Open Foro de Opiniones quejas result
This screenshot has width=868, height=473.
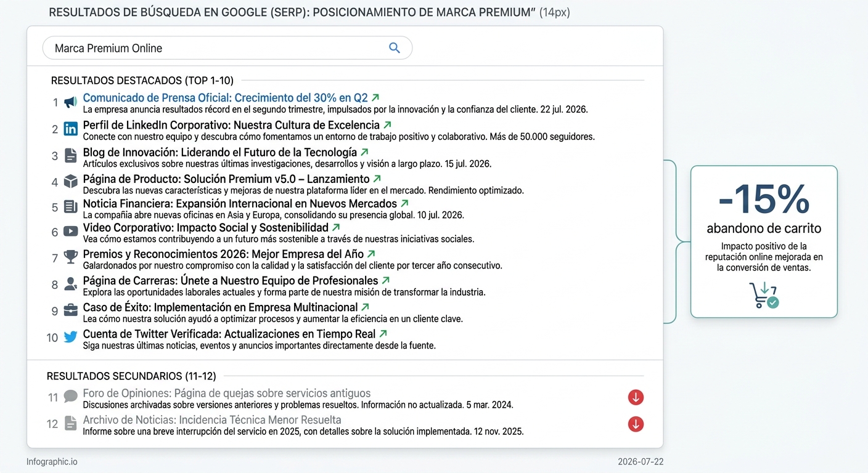pos(227,393)
